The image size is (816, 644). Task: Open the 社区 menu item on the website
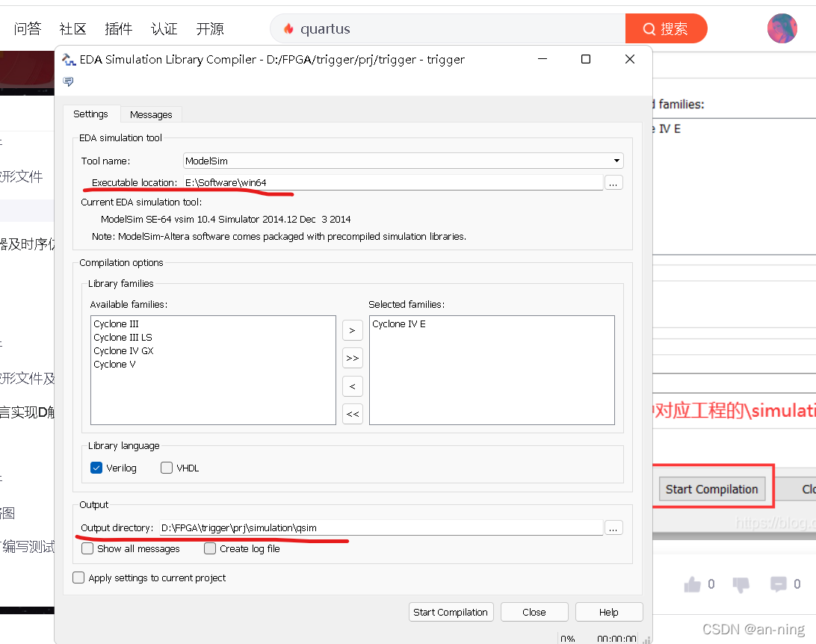point(73,28)
